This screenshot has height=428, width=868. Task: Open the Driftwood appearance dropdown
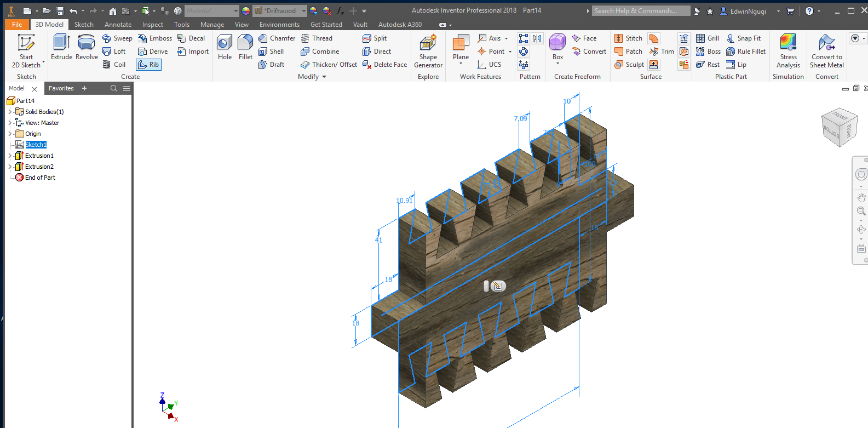pyautogui.click(x=304, y=11)
